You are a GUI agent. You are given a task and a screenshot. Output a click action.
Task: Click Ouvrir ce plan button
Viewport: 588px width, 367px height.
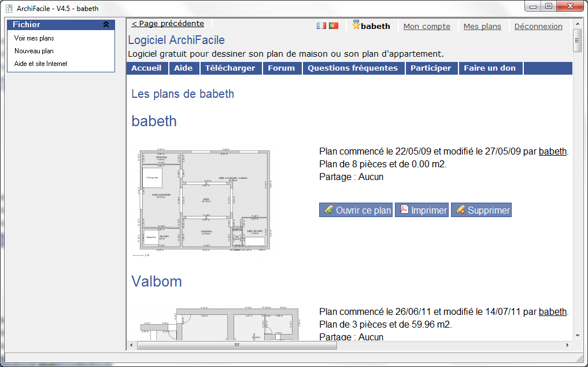pos(356,210)
